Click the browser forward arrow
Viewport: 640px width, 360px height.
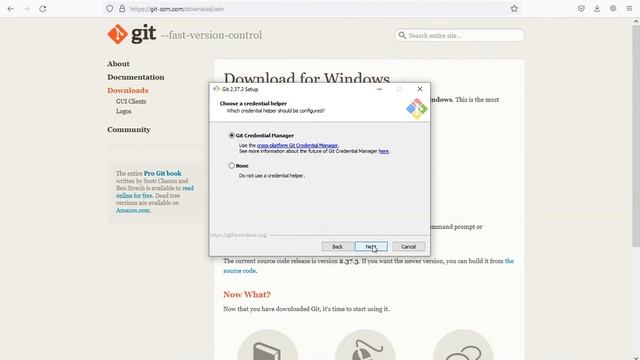point(27,9)
